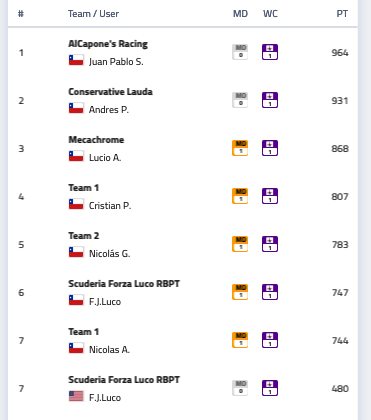Click purple WC badge in the 747-point row
Screen dimensions: 371x420
coord(270,292)
